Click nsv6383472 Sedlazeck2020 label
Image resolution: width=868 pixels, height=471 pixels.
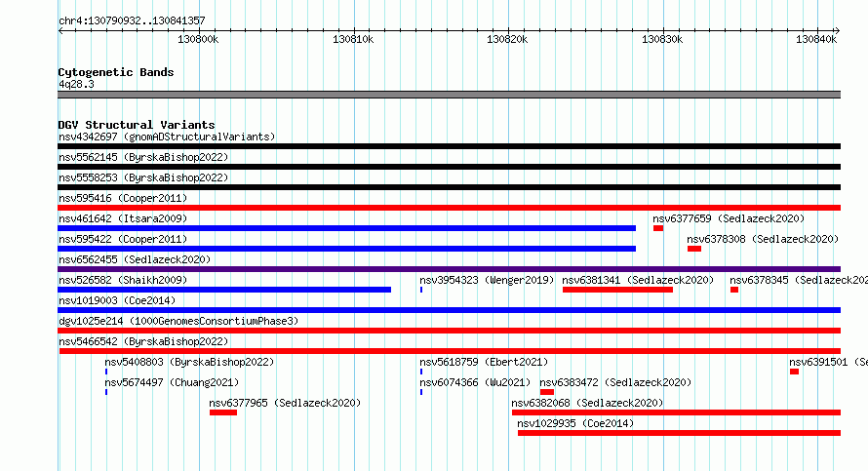point(615,382)
